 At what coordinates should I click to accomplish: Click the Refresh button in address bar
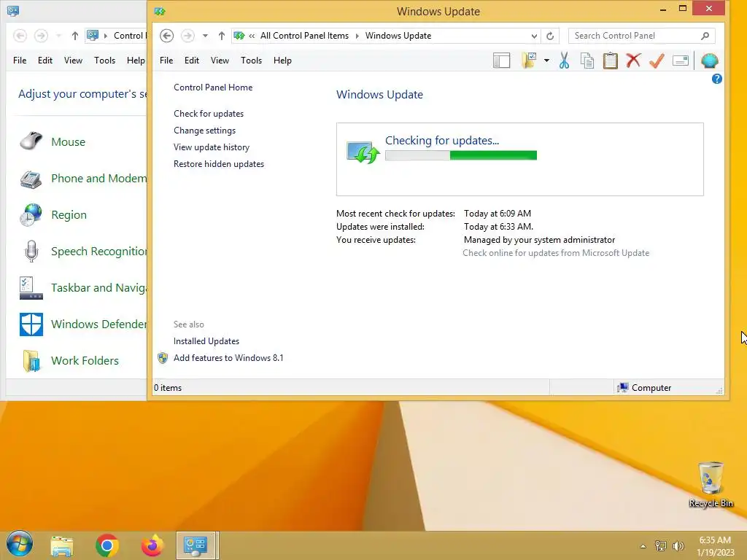550,36
